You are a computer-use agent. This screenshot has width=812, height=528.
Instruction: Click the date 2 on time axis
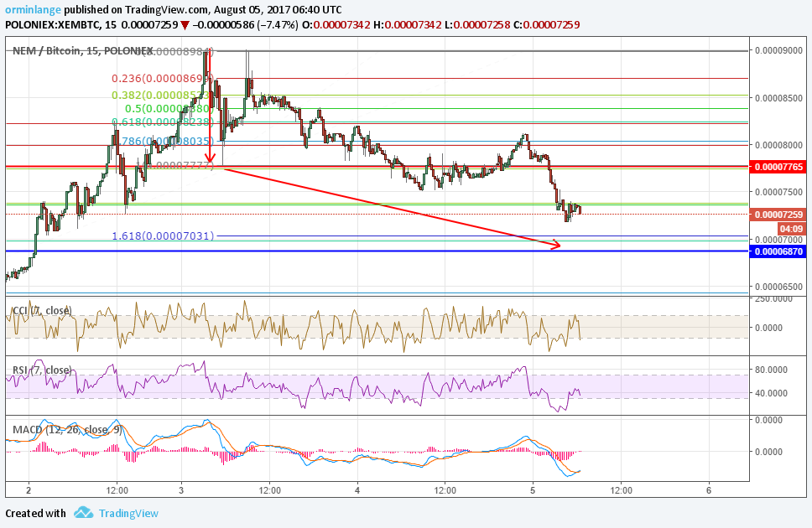29,490
